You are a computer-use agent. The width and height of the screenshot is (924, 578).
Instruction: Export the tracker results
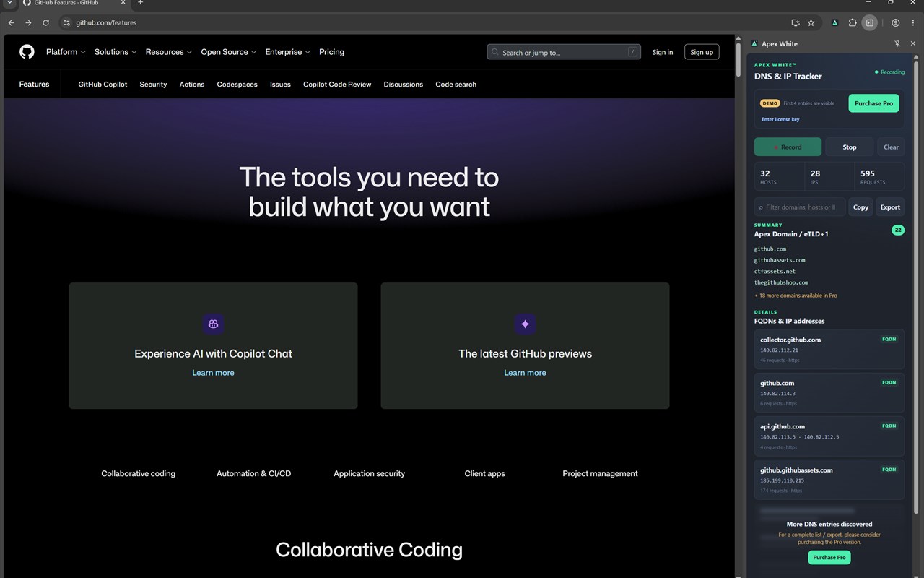click(x=890, y=207)
